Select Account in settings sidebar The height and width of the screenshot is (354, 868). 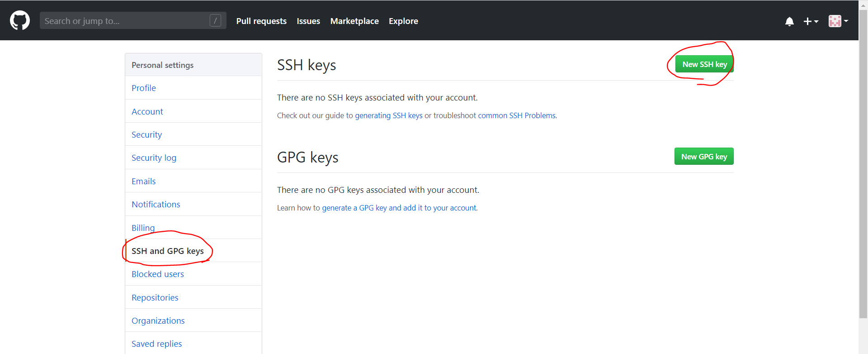coord(193,111)
